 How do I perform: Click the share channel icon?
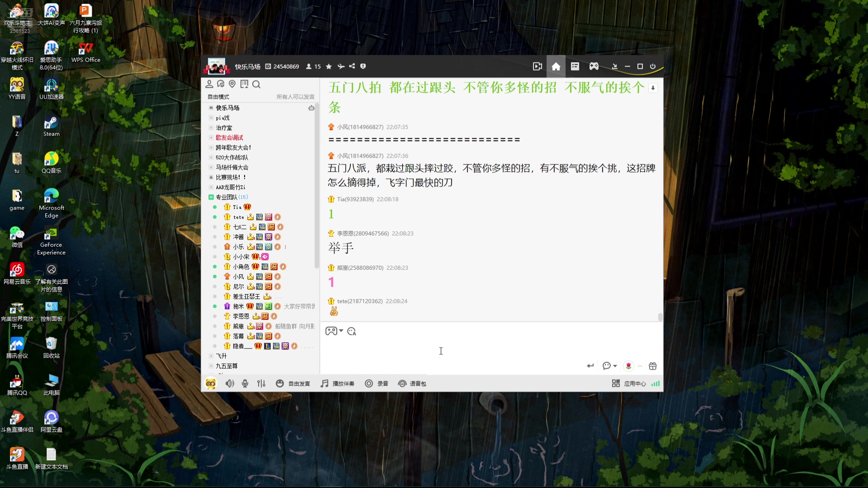[352, 66]
